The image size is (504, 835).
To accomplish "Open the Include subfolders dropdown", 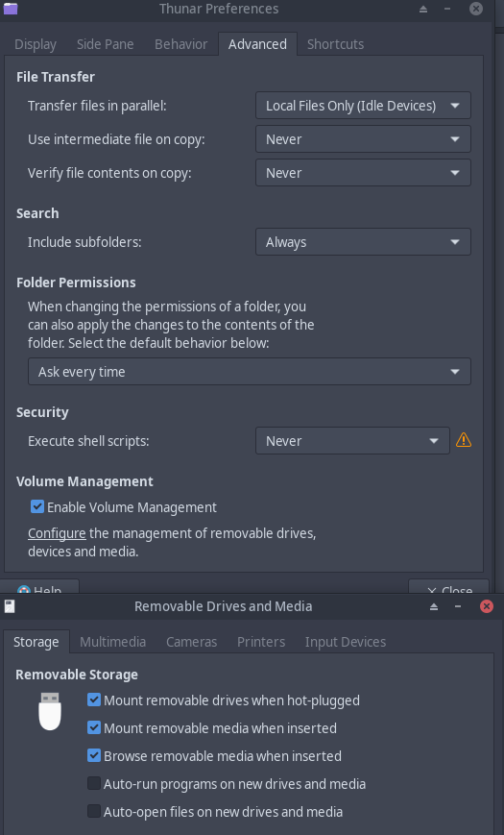I will (x=363, y=242).
